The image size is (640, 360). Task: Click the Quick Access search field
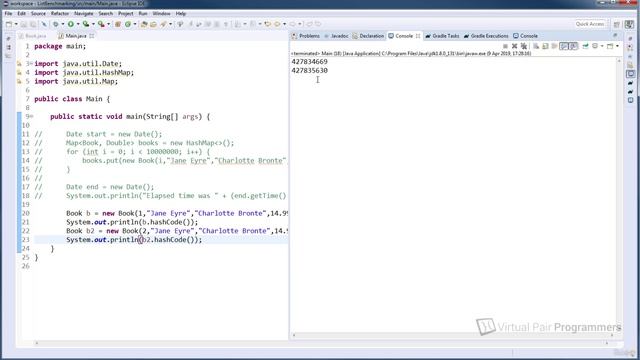tap(590, 24)
